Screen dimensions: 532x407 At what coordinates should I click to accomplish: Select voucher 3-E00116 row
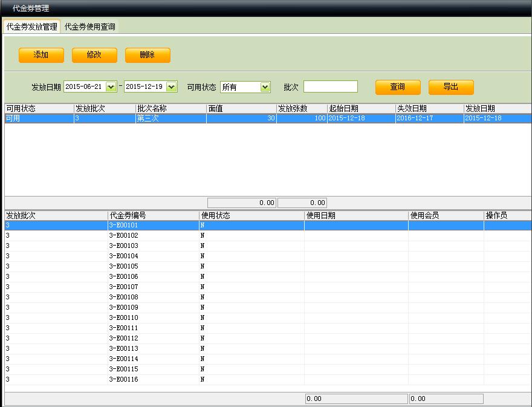click(x=268, y=380)
